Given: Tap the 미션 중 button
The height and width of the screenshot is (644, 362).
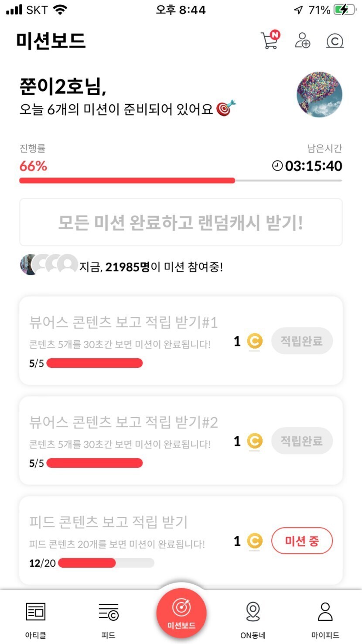Looking at the screenshot, I should click(x=302, y=541).
